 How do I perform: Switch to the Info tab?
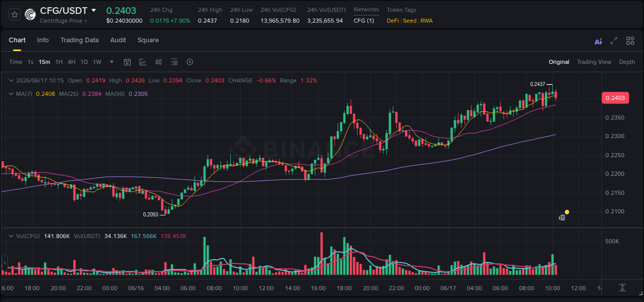[x=43, y=40]
